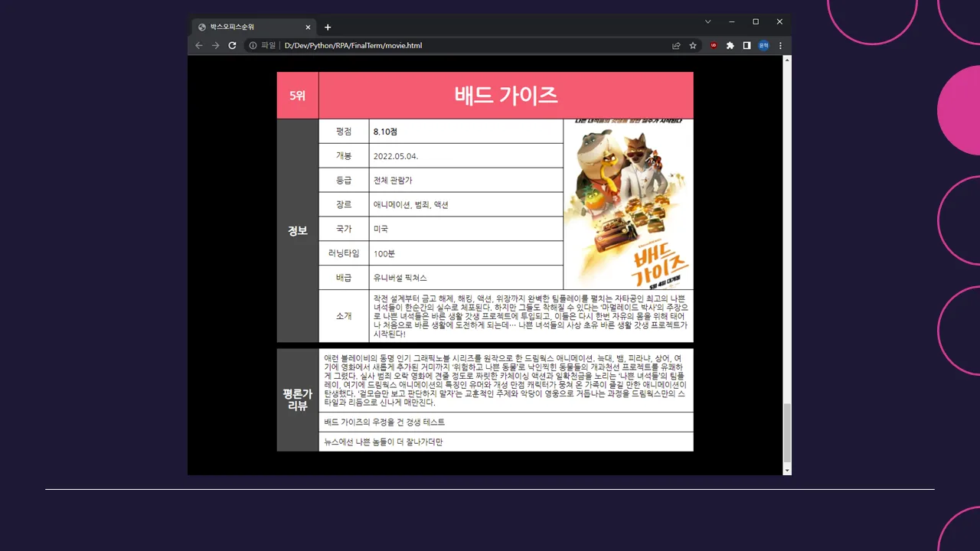Screen dimensions: 980x551
Task: Open the 윤혁 profile avatar
Action: coord(763,45)
